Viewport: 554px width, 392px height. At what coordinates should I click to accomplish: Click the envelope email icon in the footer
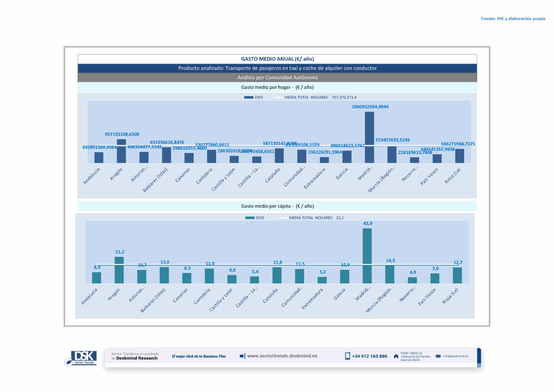pos(438,356)
